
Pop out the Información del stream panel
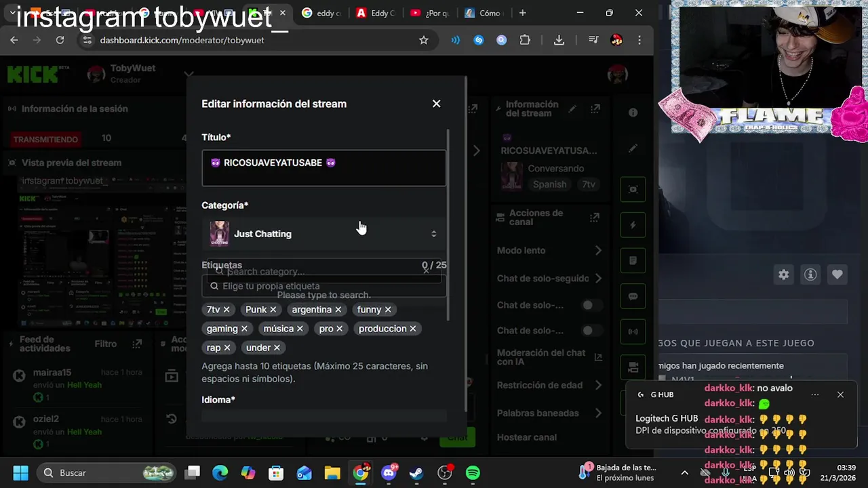tap(595, 108)
